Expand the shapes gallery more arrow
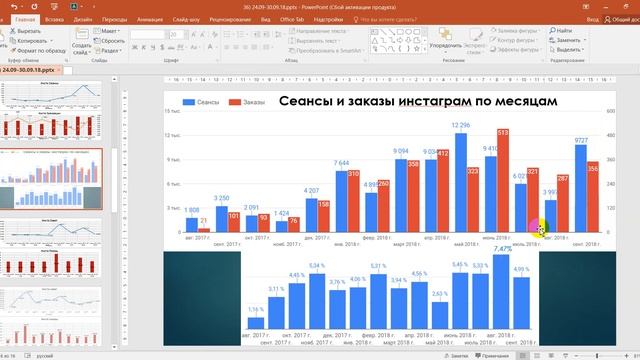Image resolution: width=640 pixels, height=360 pixels. (425, 49)
